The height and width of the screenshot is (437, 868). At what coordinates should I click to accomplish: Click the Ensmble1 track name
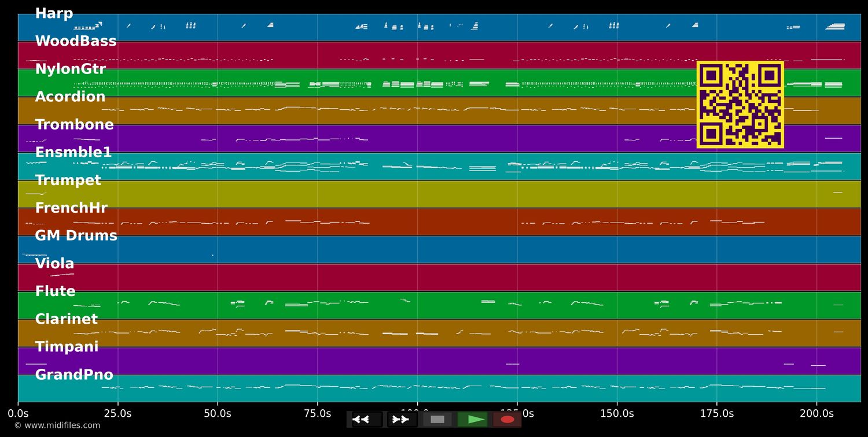(73, 152)
